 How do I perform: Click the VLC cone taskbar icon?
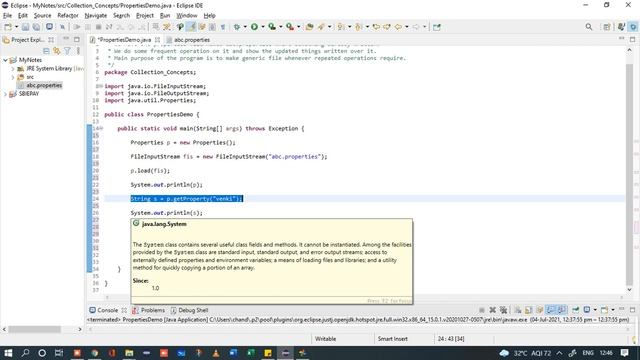pyautogui.click(x=216, y=353)
